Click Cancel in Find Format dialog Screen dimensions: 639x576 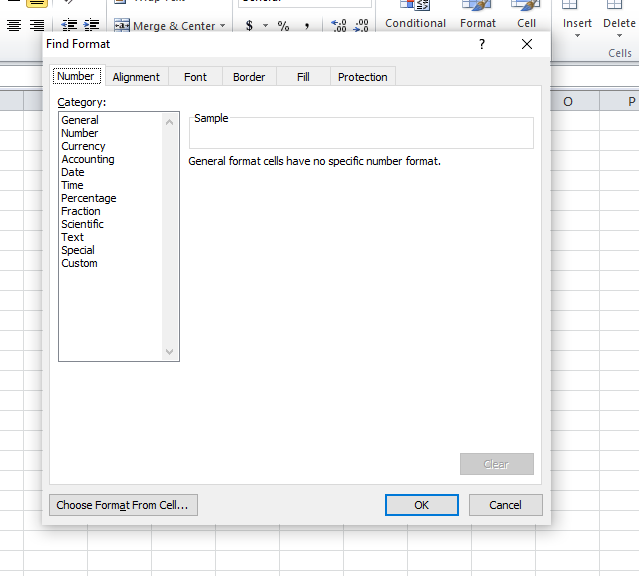pyautogui.click(x=505, y=505)
